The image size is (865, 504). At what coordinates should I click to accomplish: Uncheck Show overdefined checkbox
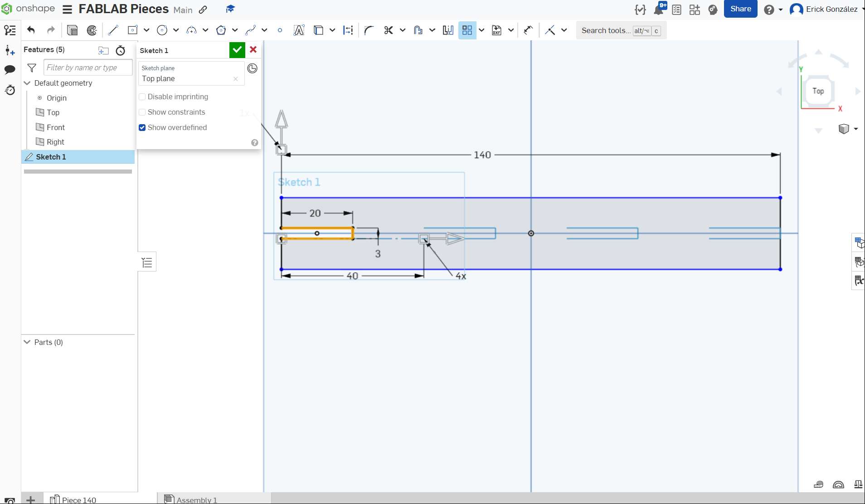(x=142, y=127)
